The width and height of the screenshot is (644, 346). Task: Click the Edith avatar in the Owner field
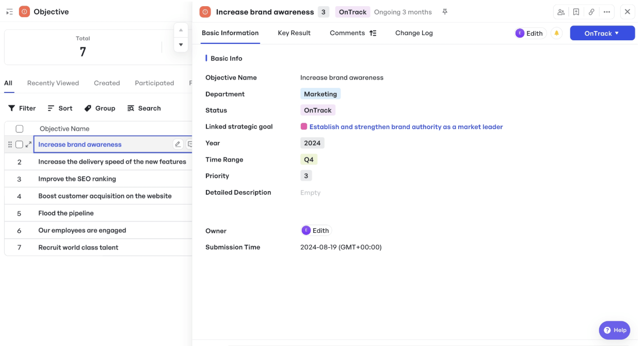tap(307, 230)
